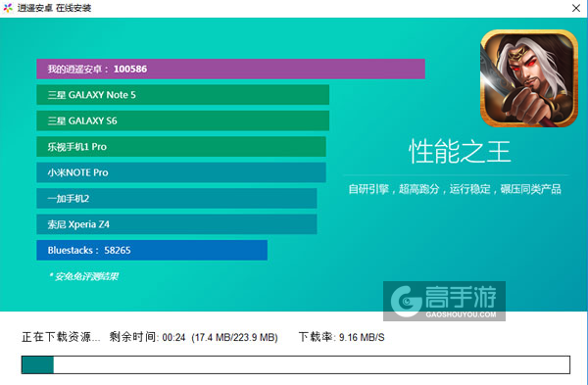Click the 三星 GALAXY Note 5 bar

[182, 95]
